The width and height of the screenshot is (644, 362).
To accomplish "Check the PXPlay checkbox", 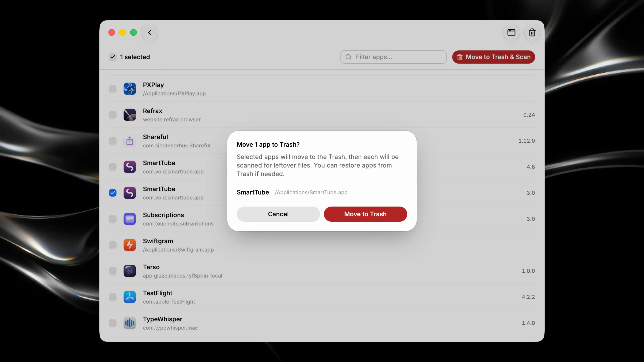I will coord(112,89).
